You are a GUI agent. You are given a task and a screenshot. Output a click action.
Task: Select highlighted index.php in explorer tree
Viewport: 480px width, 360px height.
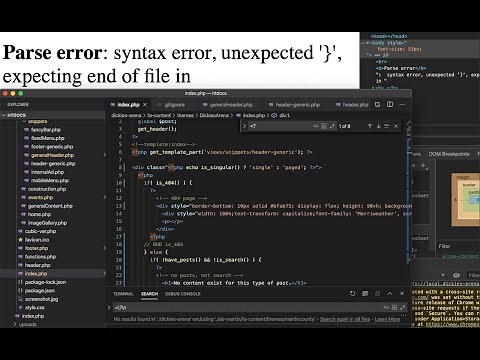[x=36, y=274]
